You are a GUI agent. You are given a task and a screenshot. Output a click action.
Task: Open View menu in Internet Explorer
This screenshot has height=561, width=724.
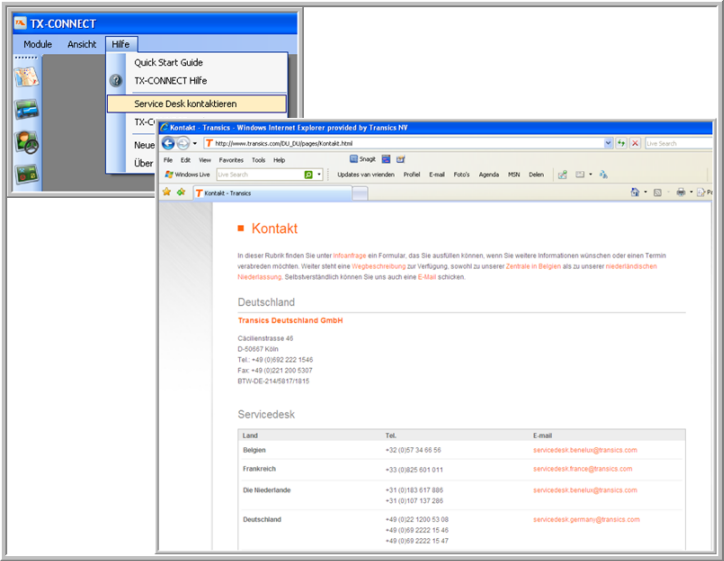pyautogui.click(x=205, y=160)
